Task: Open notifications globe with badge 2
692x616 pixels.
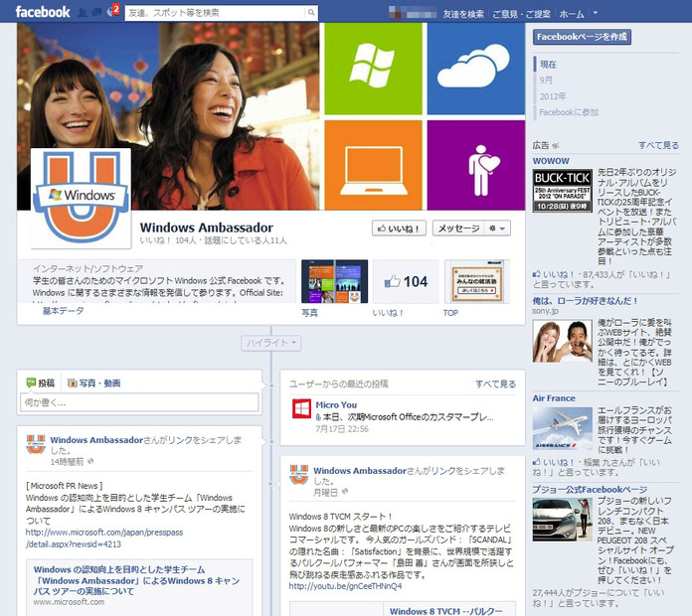Action: pyautogui.click(x=111, y=12)
